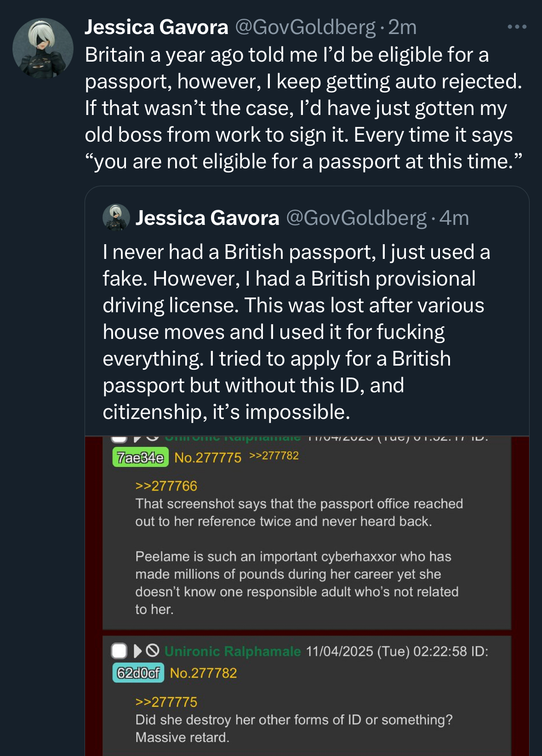The image size is (542, 756).
Task: Click the @GovGoldberg handle in the main tweet
Action: coord(305,27)
